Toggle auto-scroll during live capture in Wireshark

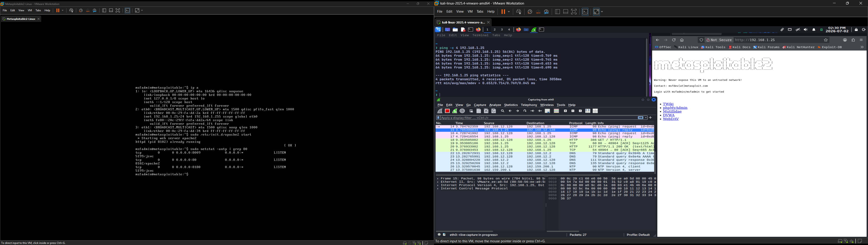coord(547,111)
